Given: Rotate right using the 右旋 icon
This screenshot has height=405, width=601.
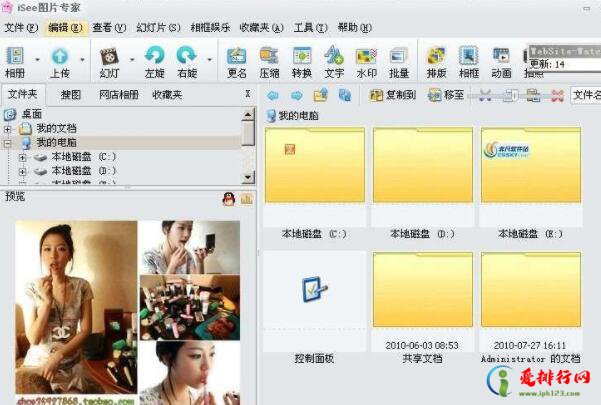Looking at the screenshot, I should pyautogui.click(x=187, y=58).
